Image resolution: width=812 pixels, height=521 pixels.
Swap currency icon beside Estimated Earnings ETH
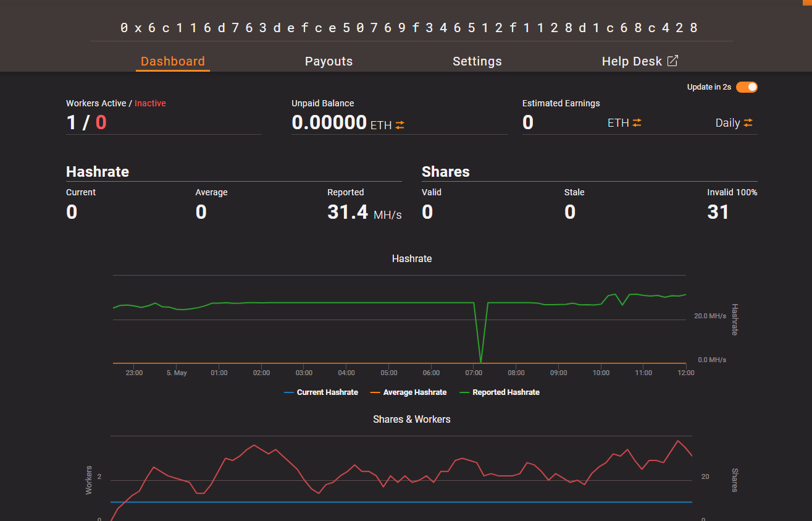637,123
